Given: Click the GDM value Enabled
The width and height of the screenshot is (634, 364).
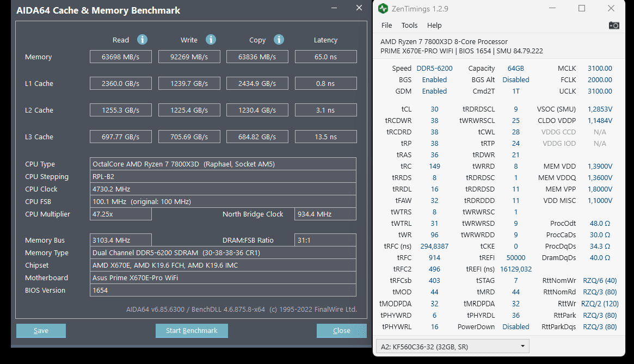Looking at the screenshot, I should pos(435,91).
